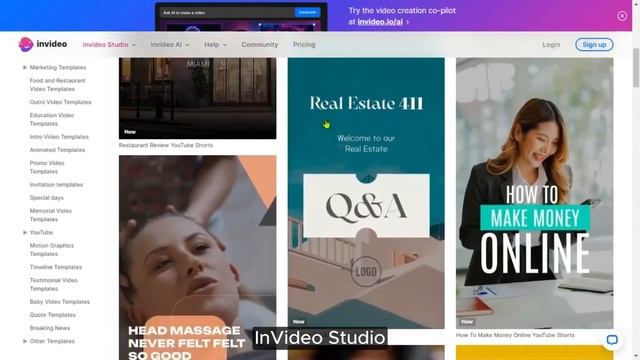Select Breaking News category
This screenshot has height=360, width=640.
pyautogui.click(x=50, y=328)
